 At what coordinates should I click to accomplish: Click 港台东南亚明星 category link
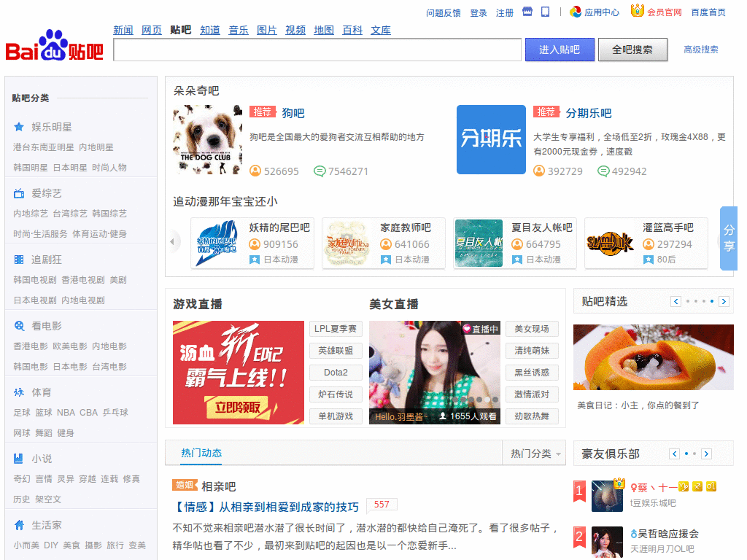(43, 147)
